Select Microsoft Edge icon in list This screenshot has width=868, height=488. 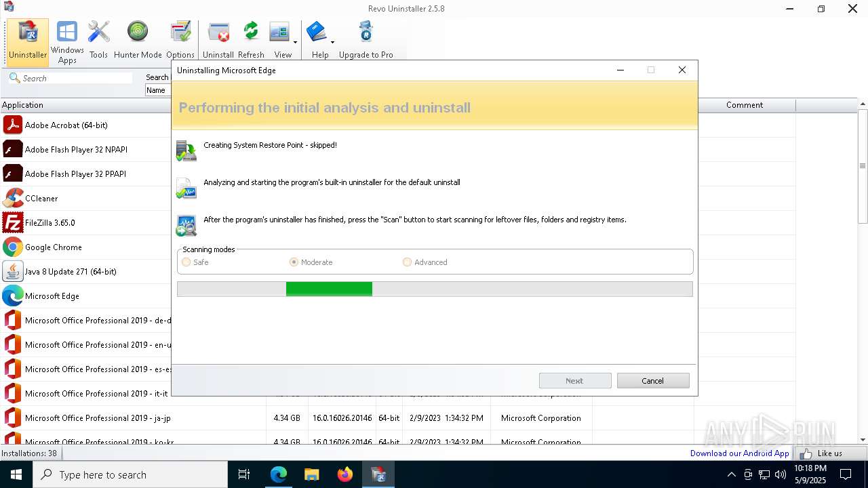tap(13, 296)
